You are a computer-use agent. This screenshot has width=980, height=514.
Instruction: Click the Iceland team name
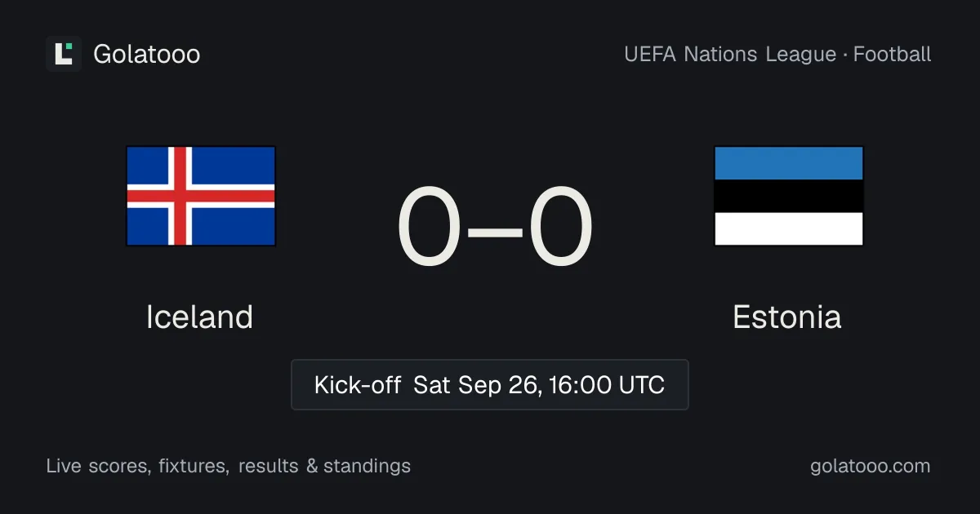[200, 317]
